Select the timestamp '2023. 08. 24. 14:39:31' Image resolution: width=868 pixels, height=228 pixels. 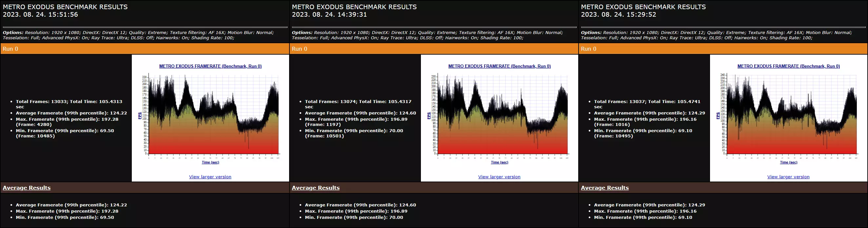tap(329, 14)
